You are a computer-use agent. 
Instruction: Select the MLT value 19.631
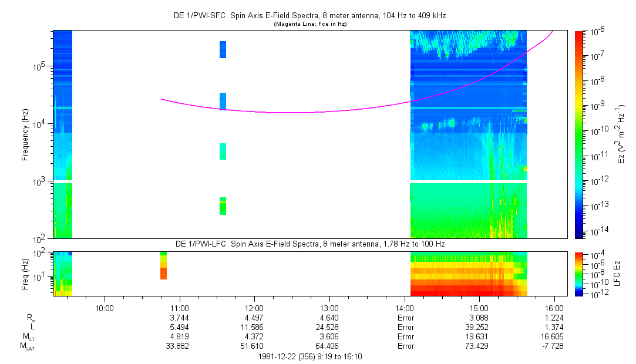point(477,336)
